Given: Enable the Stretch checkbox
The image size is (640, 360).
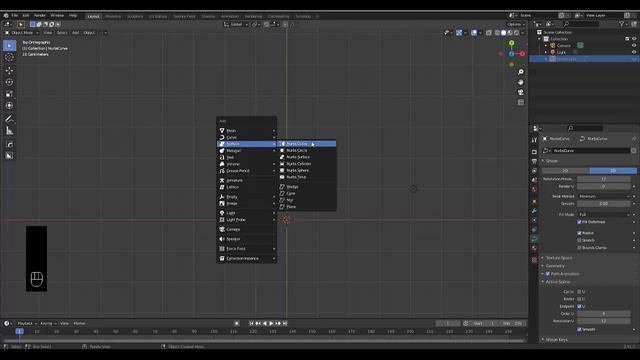Looking at the screenshot, I should pos(579,240).
